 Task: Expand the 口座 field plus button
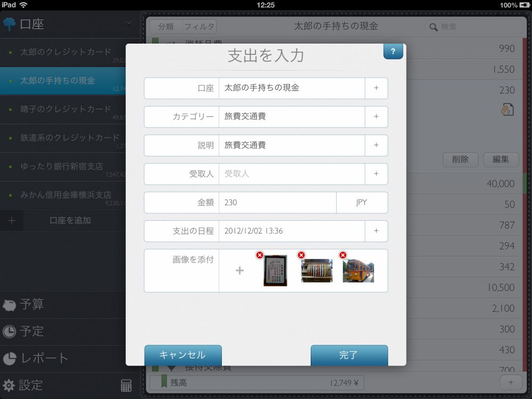pos(376,88)
